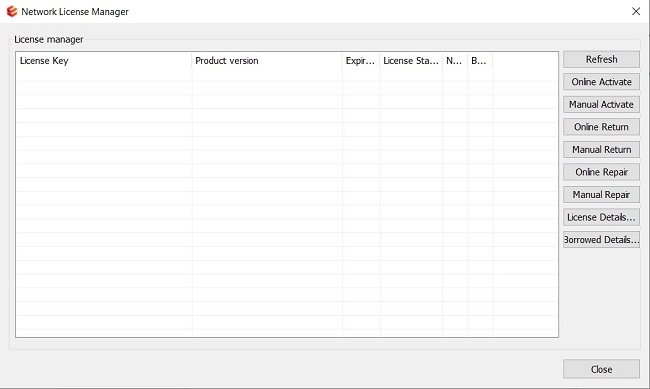Close the dialog with Close button

[601, 369]
